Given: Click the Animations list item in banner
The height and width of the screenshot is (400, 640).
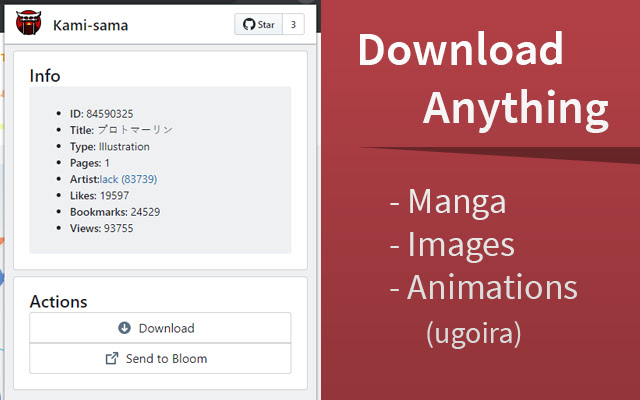Looking at the screenshot, I should point(484,287).
